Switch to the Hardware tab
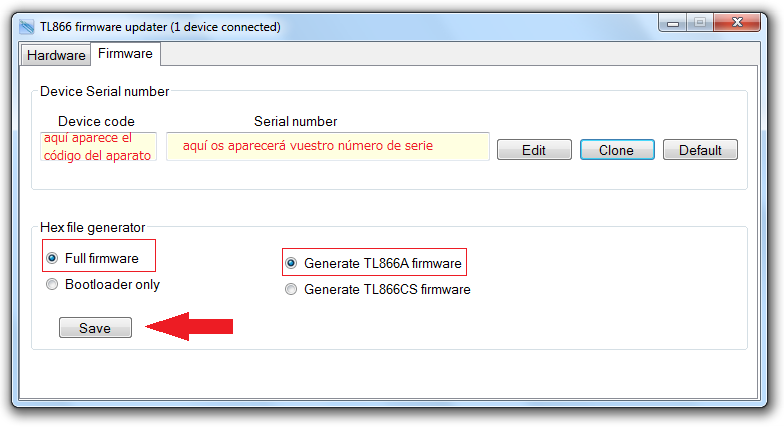This screenshot has width=784, height=430. (56, 55)
